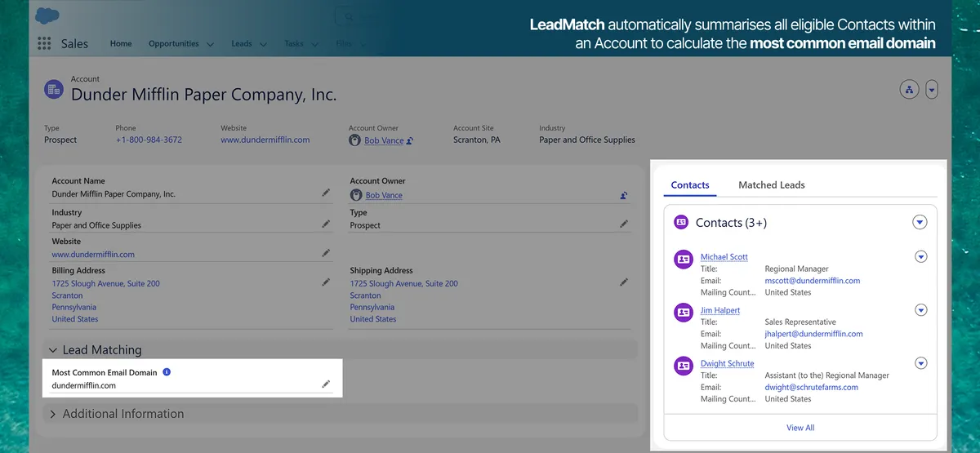Go to the Leads tab
This screenshot has height=453, width=980.
(x=242, y=43)
